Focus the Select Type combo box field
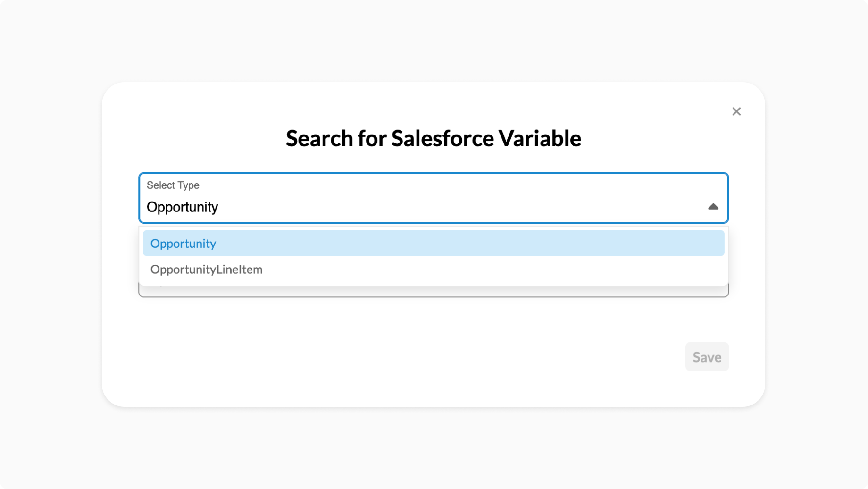This screenshot has height=489, width=868. [434, 198]
